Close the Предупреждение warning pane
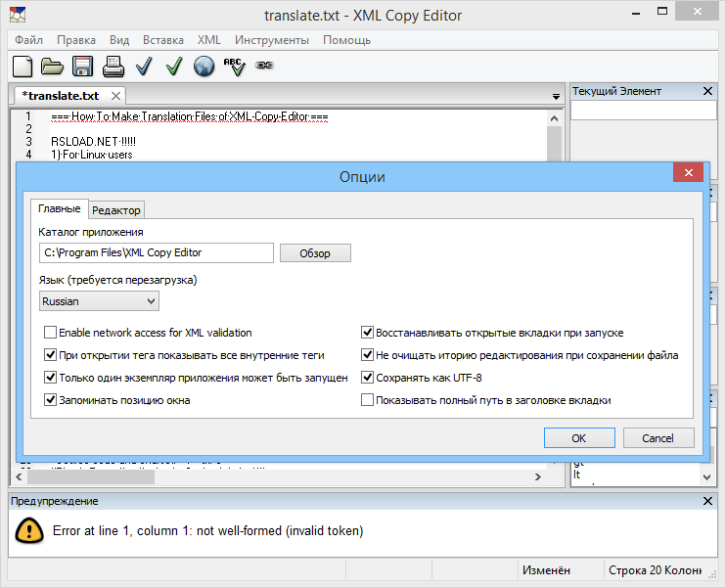This screenshot has width=726, height=588. tap(707, 501)
